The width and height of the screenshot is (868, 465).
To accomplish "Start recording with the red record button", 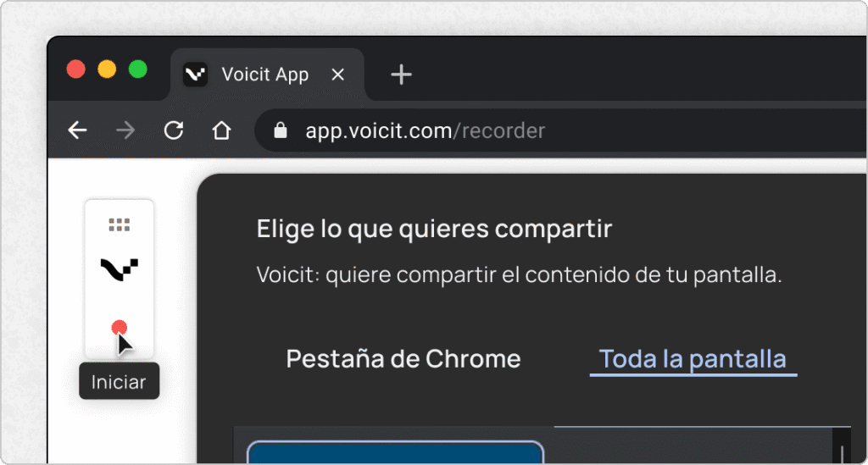I will (120, 328).
